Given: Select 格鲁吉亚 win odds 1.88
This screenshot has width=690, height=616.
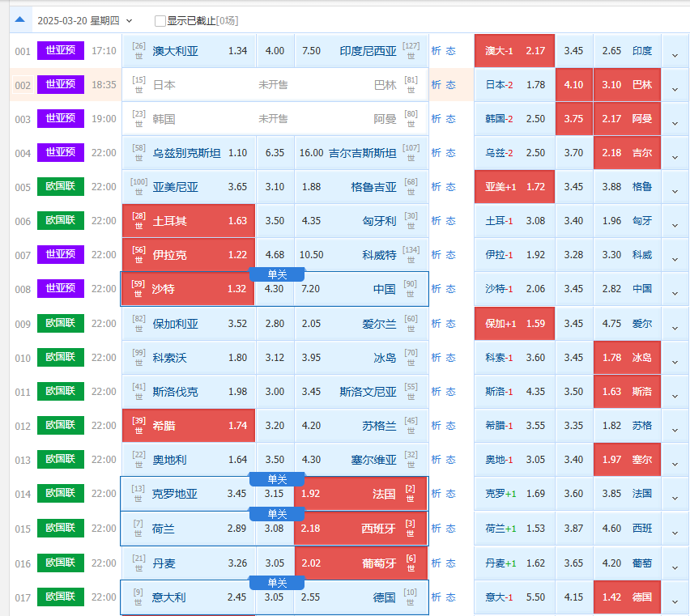Looking at the screenshot, I should [361, 187].
